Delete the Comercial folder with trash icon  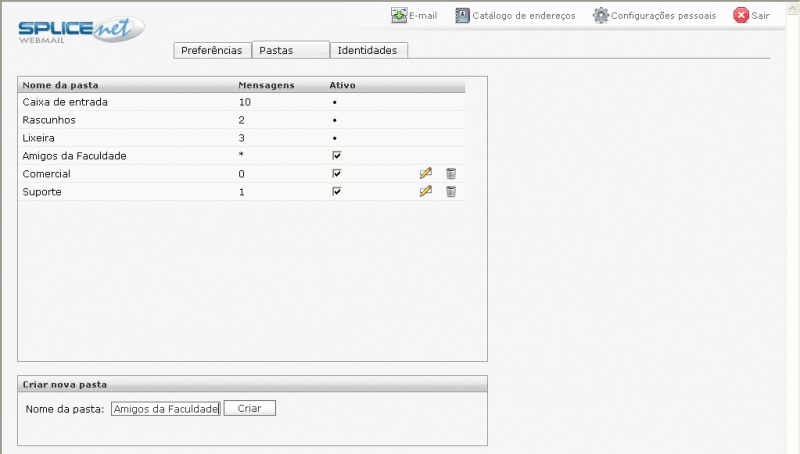pyautogui.click(x=451, y=173)
